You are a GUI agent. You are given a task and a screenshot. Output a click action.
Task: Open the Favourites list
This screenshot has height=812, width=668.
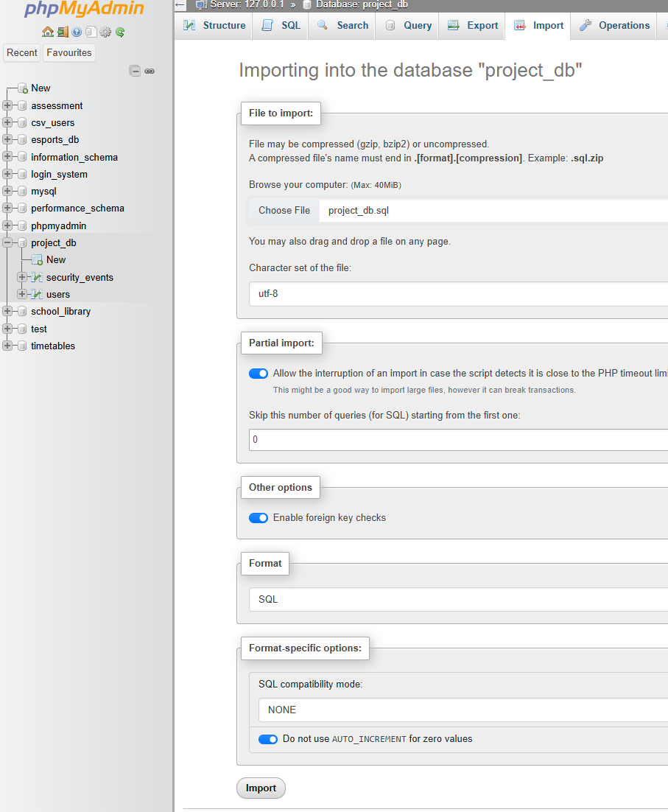coord(68,53)
